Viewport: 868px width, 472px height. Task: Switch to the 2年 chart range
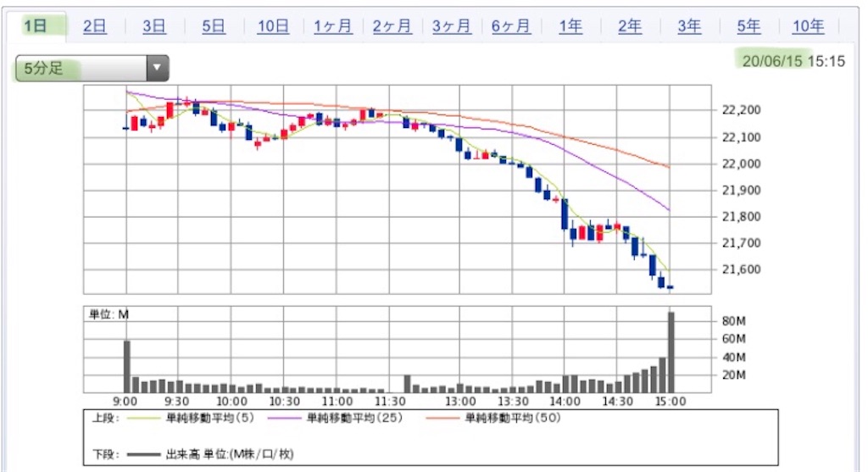pos(630,26)
